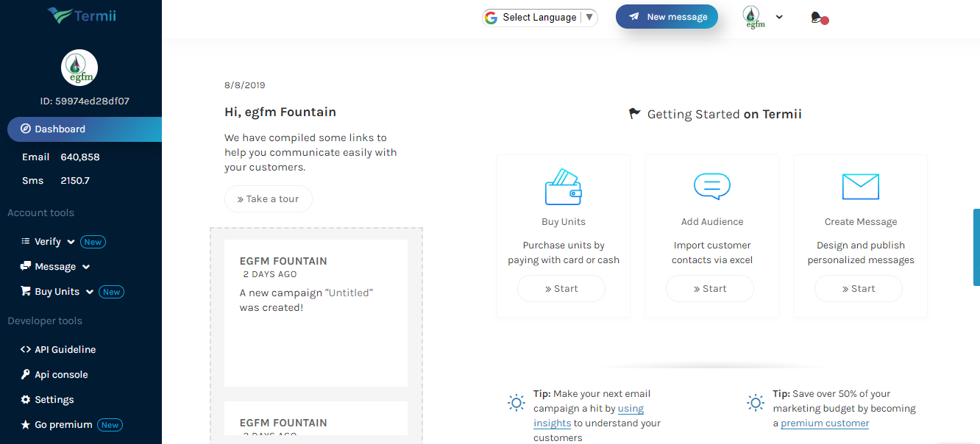Click the New badge beside Buy Units
The width and height of the screenshot is (980, 444).
click(x=111, y=292)
